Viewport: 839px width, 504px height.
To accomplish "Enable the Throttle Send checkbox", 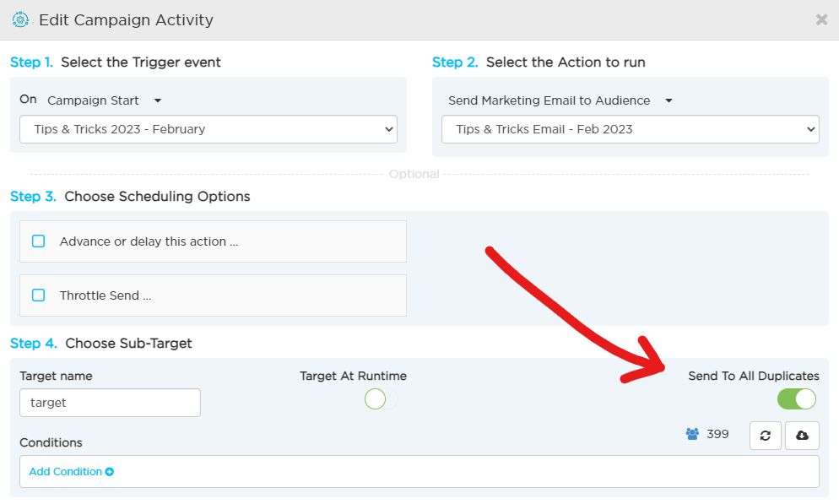I will [x=39, y=295].
